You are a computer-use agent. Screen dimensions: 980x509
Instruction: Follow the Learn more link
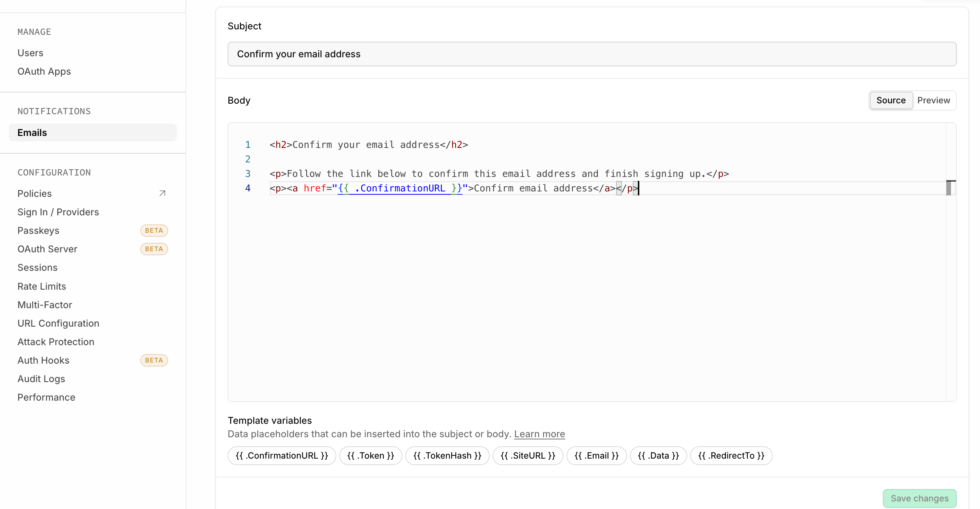click(x=539, y=434)
